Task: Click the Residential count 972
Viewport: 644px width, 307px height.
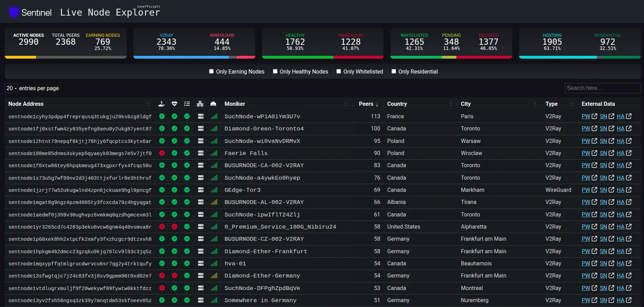Action: (608, 42)
